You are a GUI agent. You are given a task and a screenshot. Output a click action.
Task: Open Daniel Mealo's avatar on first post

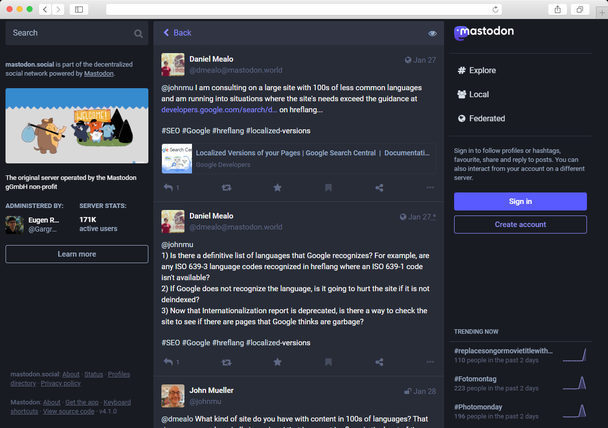click(x=173, y=65)
